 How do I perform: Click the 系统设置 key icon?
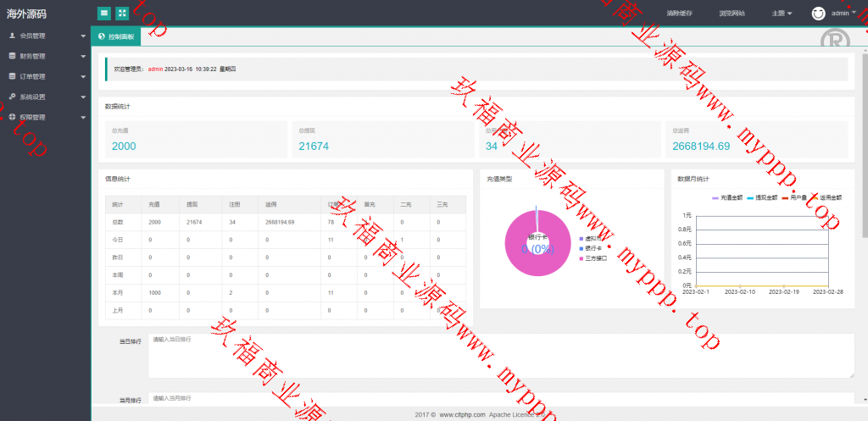(12, 97)
